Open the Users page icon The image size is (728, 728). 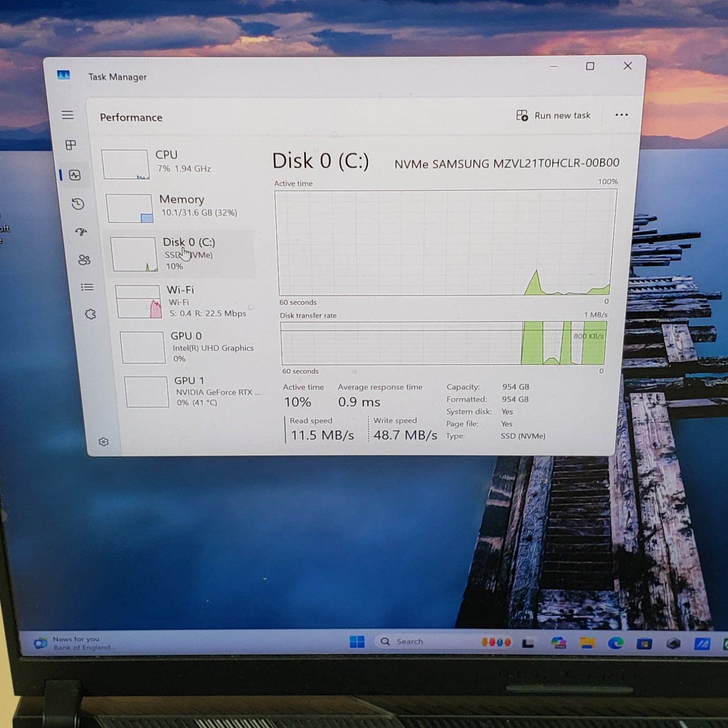pos(84,260)
